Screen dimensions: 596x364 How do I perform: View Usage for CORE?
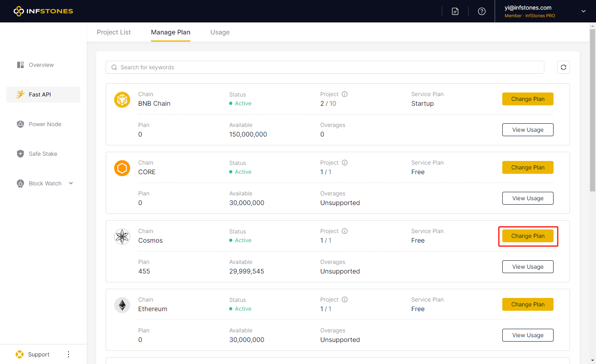pos(528,198)
